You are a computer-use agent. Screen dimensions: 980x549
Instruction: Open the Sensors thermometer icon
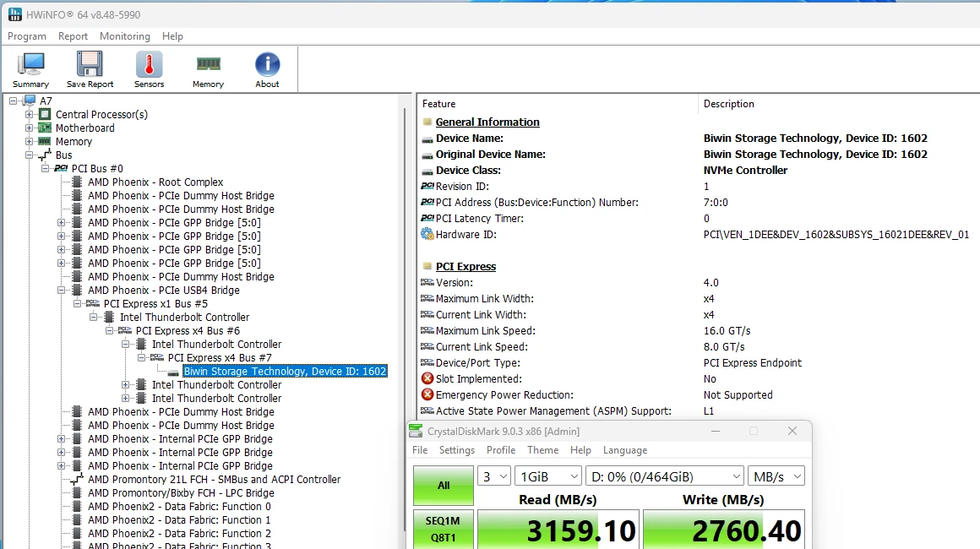click(149, 63)
